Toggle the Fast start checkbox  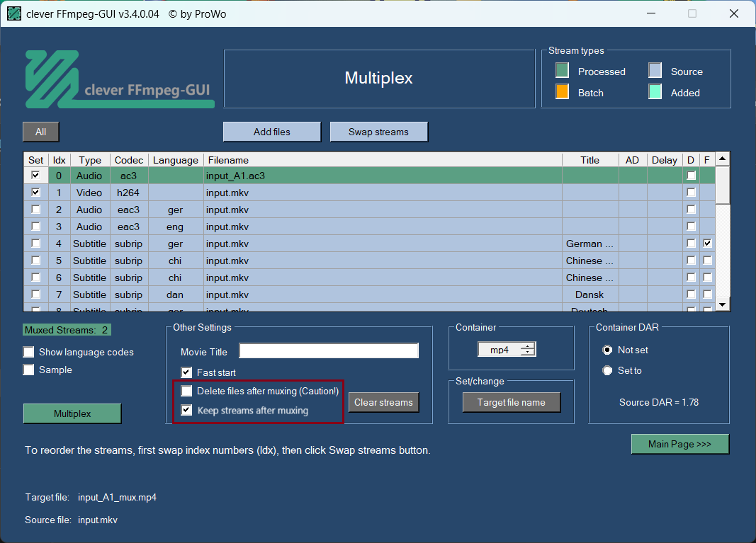click(187, 372)
